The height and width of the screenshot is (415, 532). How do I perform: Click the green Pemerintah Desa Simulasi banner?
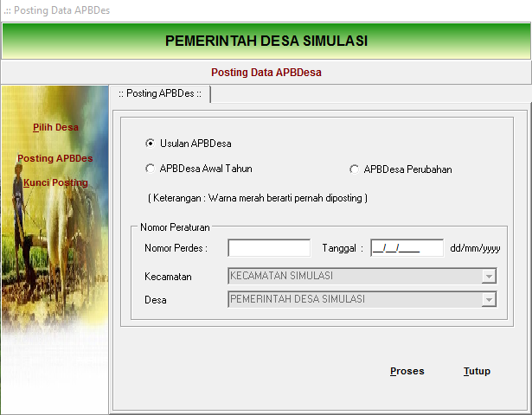(x=266, y=41)
